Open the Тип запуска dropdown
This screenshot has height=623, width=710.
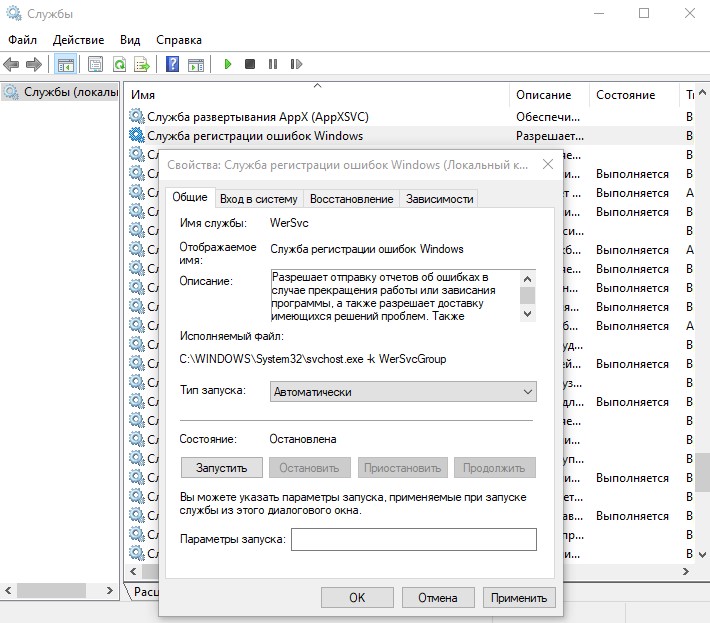(x=403, y=392)
